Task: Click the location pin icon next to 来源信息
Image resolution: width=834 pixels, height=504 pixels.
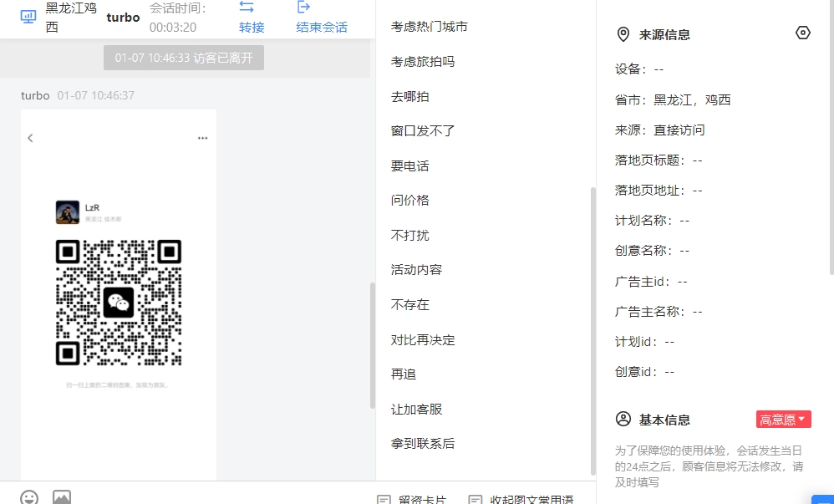Action: coord(623,34)
